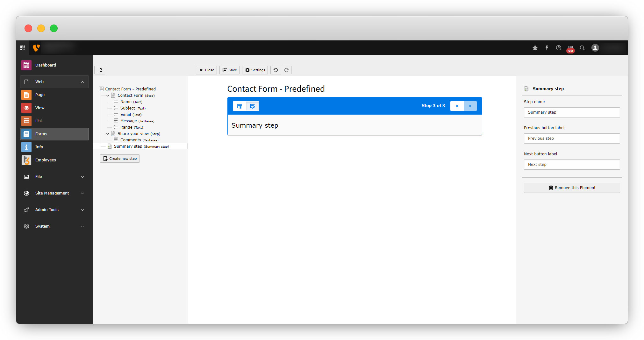Open system information icon with 99 badge
644x340 pixels.
[570, 48]
